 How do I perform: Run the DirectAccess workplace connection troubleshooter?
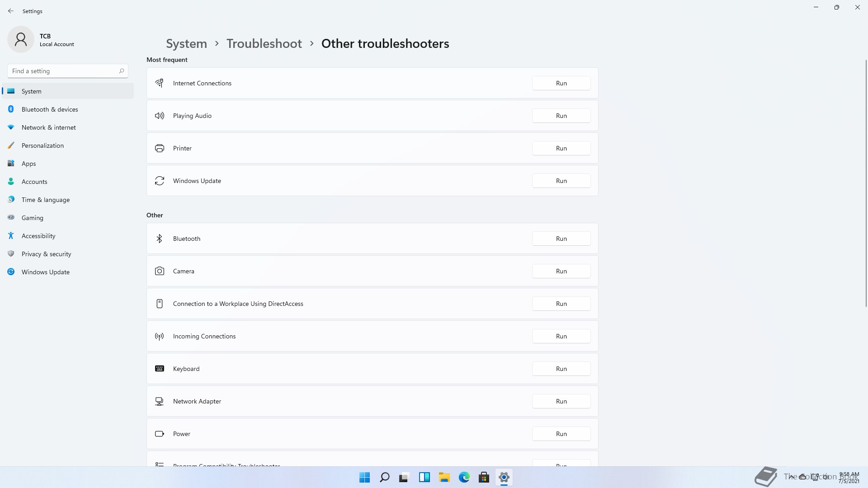[561, 304]
